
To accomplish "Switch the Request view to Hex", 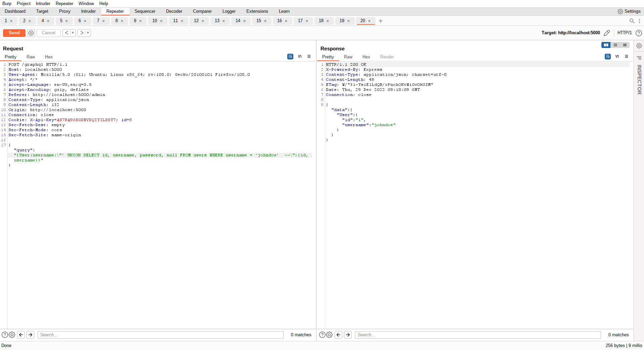I will coord(49,57).
